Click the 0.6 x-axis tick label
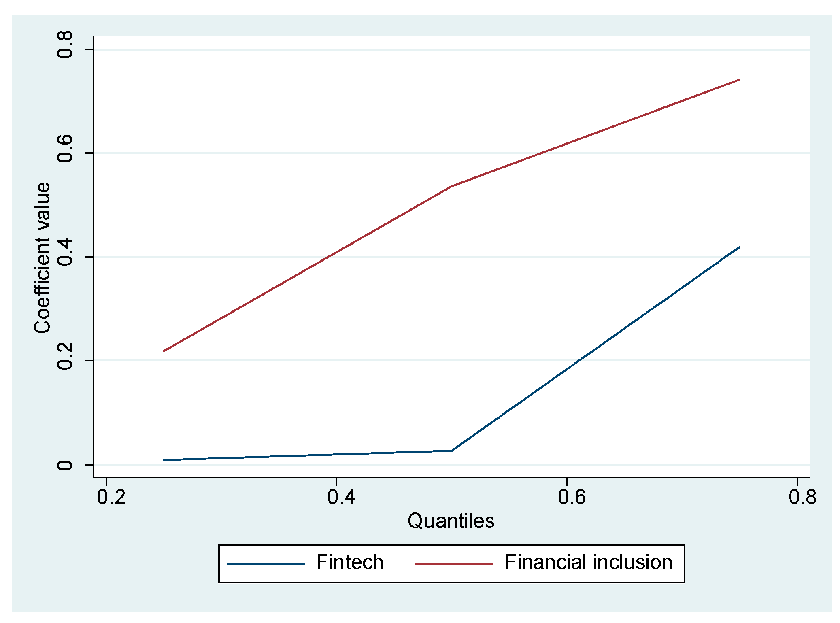 click(572, 497)
